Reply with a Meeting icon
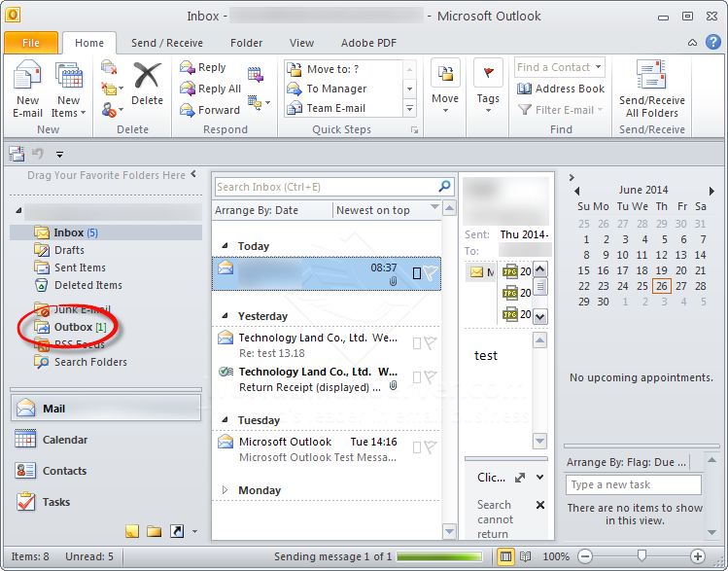This screenshot has width=728, height=571. click(255, 74)
